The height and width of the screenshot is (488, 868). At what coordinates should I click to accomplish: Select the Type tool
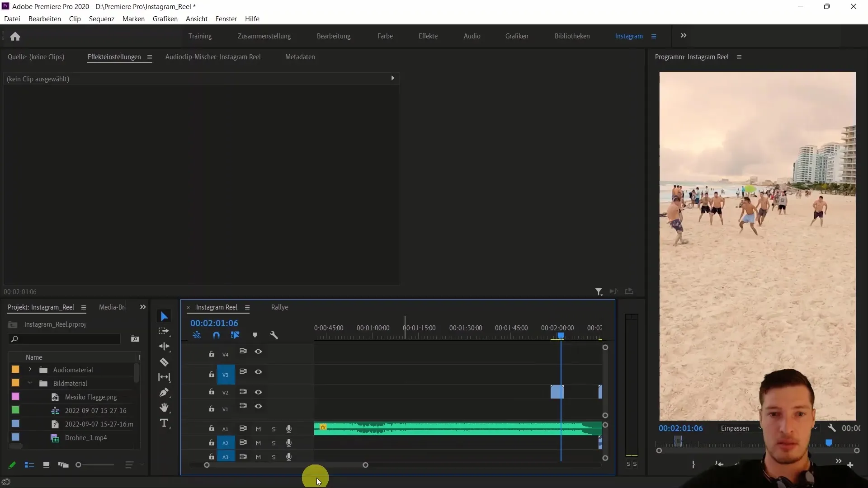(x=164, y=423)
